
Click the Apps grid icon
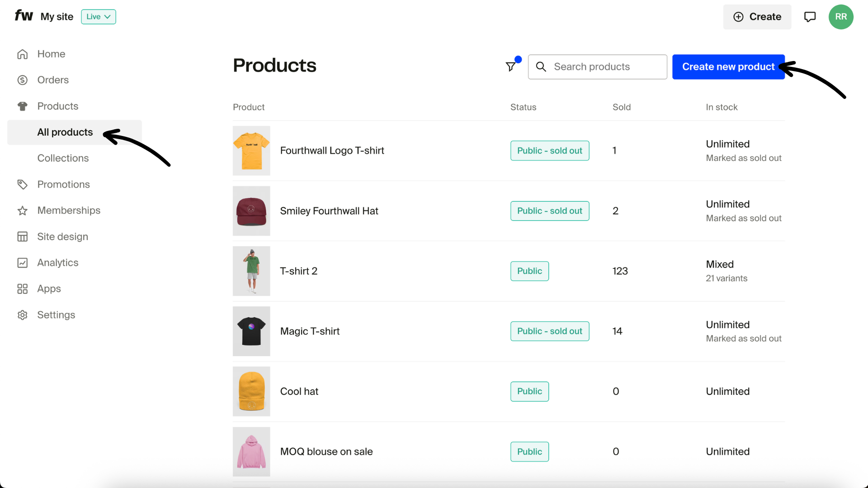(x=23, y=289)
